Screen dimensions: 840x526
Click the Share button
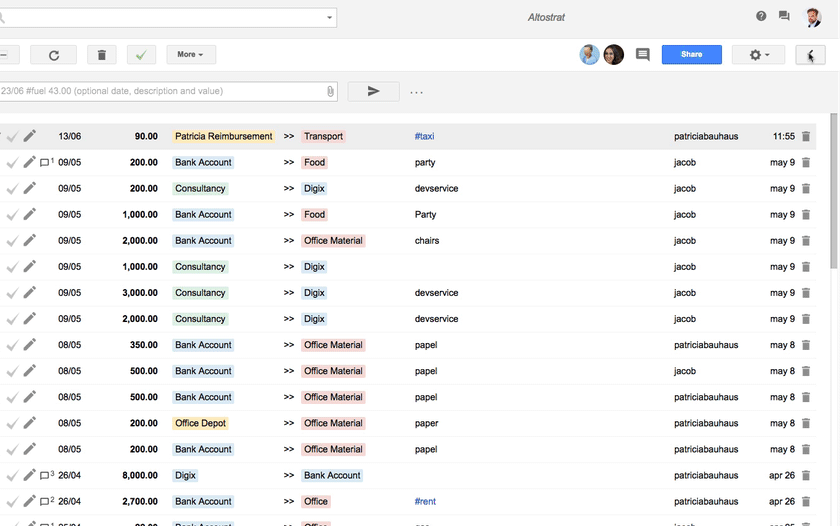click(691, 55)
